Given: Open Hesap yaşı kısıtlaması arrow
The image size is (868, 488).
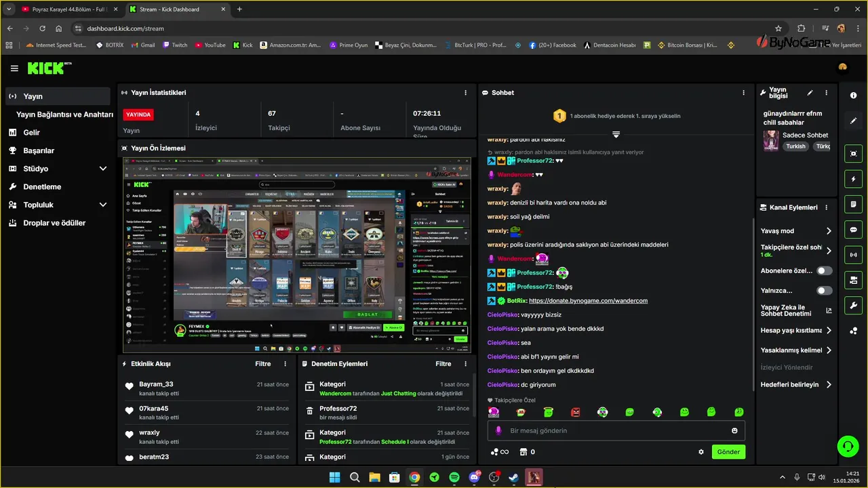Looking at the screenshot, I should 829,331.
